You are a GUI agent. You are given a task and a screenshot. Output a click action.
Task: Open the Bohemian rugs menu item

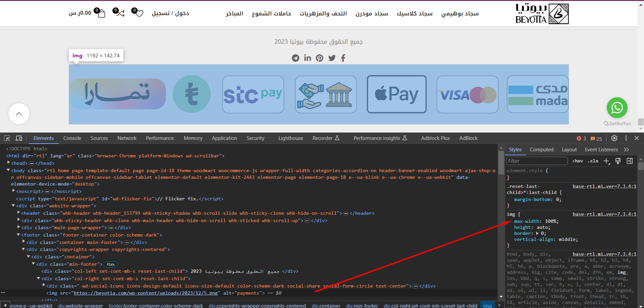click(460, 13)
